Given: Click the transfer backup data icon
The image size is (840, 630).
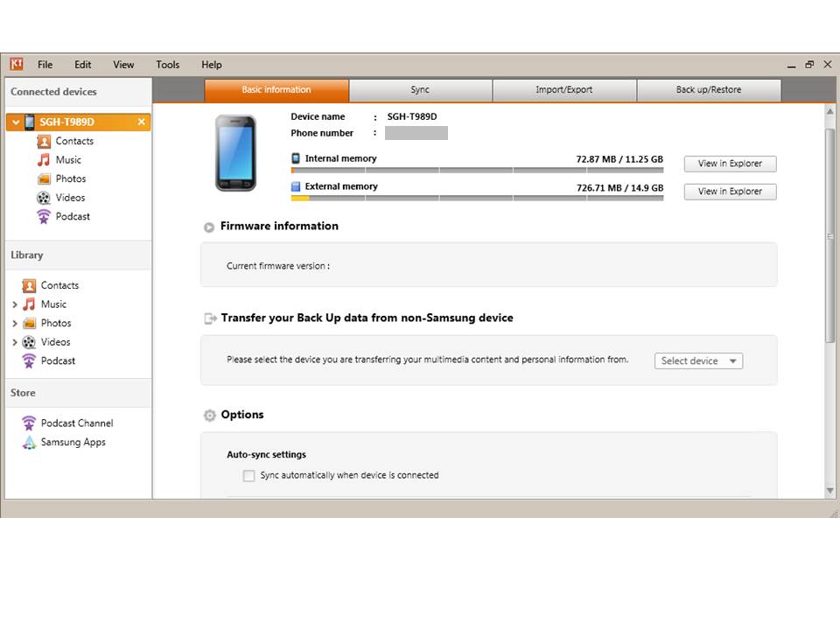Looking at the screenshot, I should click(210, 318).
